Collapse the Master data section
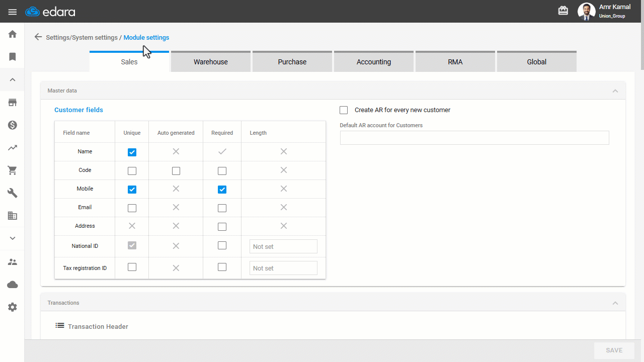644x362 pixels. [x=615, y=91]
